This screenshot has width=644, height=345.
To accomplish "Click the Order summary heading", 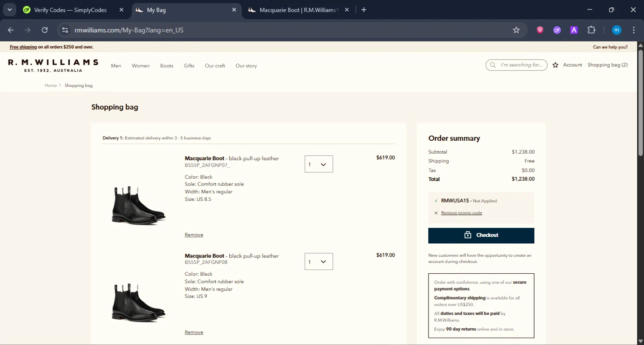I will [454, 138].
